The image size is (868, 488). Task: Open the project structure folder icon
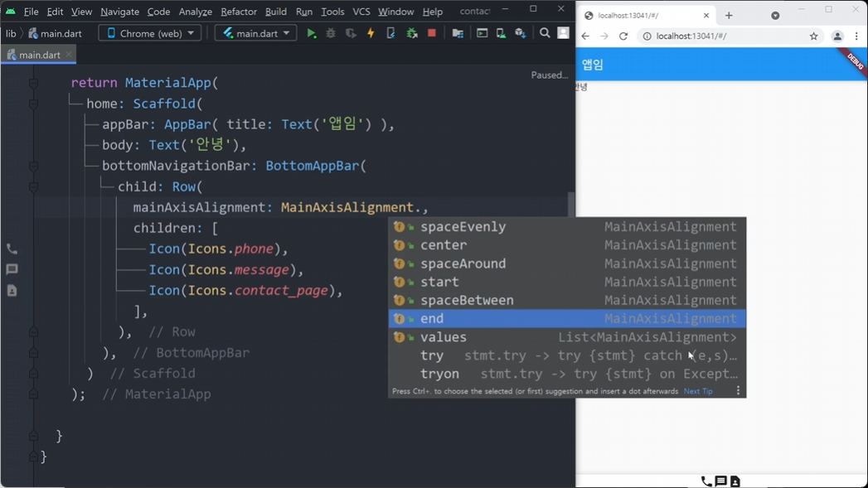pyautogui.click(x=458, y=34)
